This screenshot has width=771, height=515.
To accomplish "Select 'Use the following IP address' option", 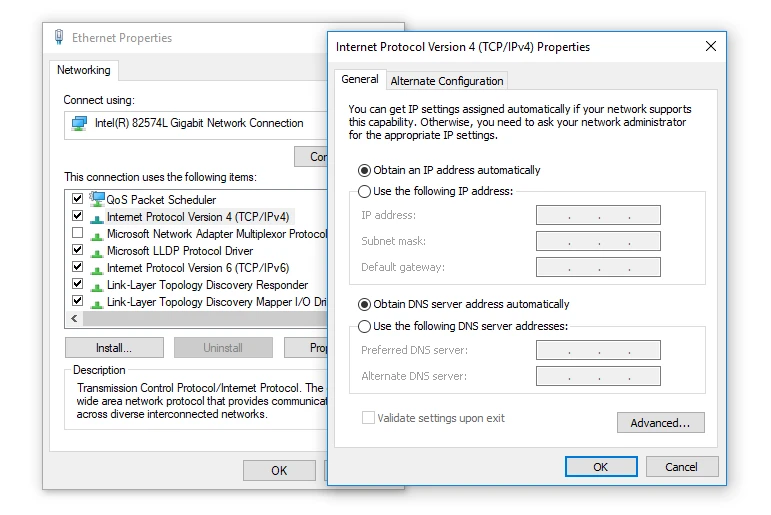I will [364, 191].
